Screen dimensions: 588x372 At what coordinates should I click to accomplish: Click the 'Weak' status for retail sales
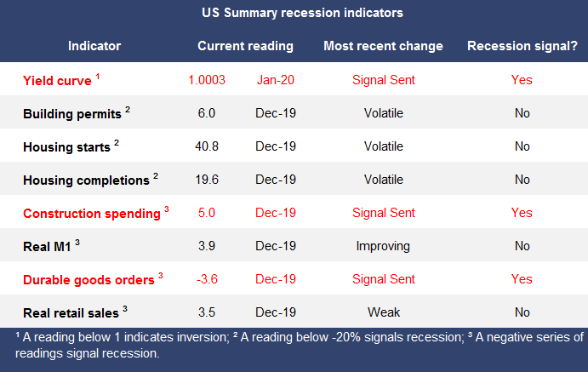coord(383,312)
